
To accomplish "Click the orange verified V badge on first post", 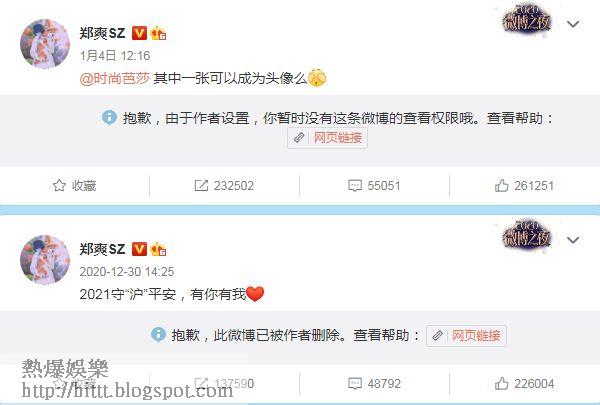I will pos(139,33).
